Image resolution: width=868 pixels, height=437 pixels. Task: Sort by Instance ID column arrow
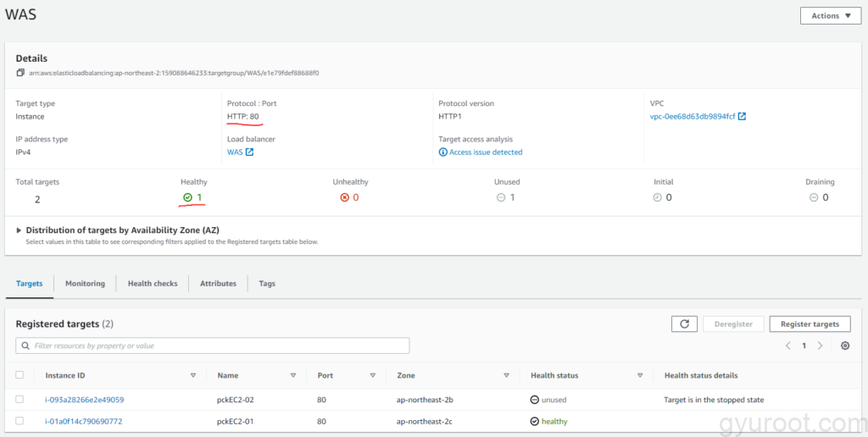pos(192,375)
